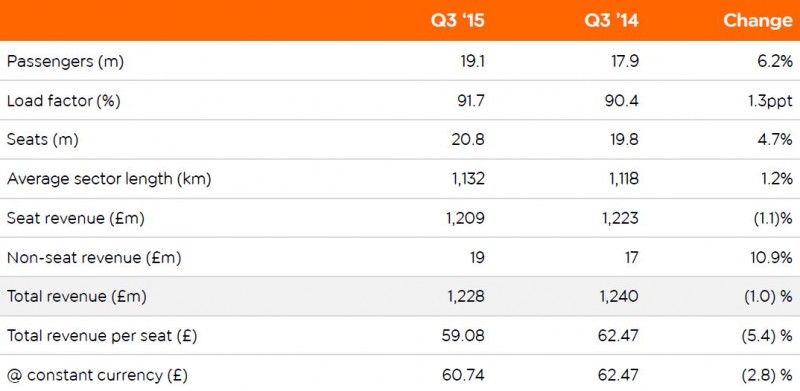Select the Q3 '14 column header

point(611,21)
